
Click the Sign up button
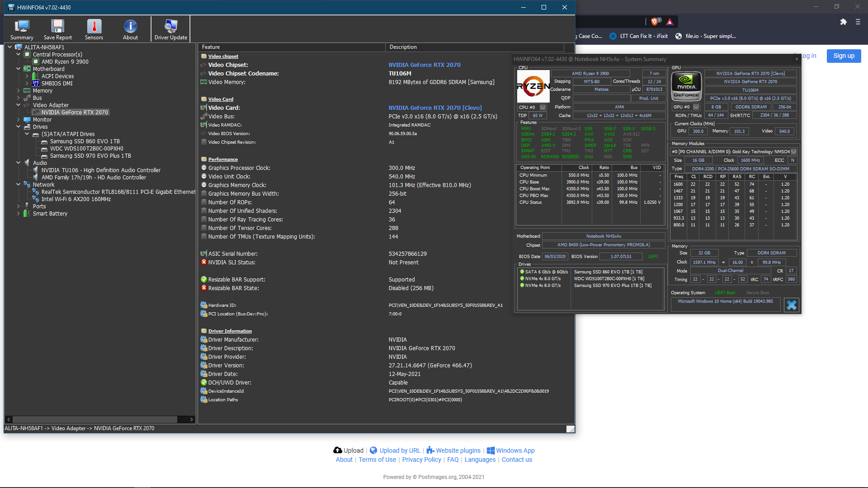tap(844, 56)
